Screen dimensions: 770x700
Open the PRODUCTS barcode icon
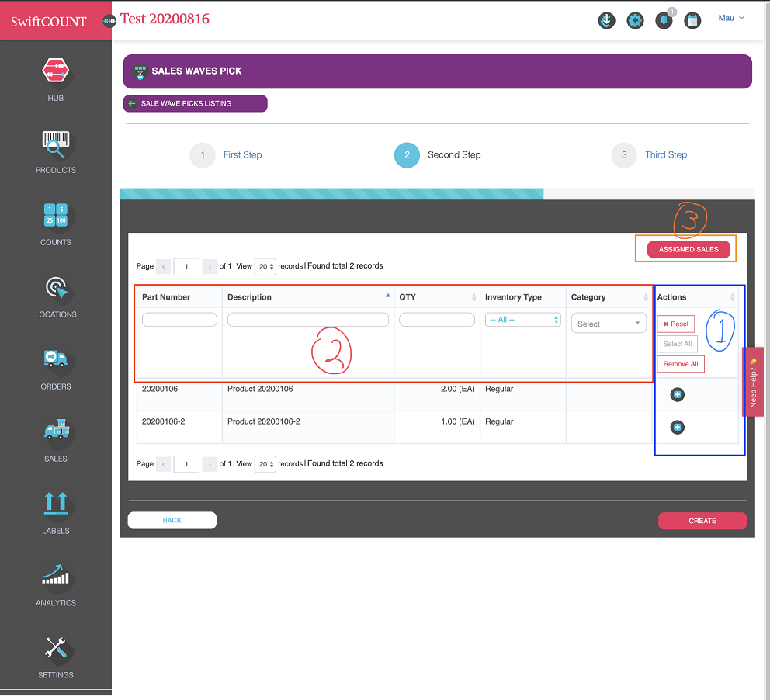tap(55, 144)
